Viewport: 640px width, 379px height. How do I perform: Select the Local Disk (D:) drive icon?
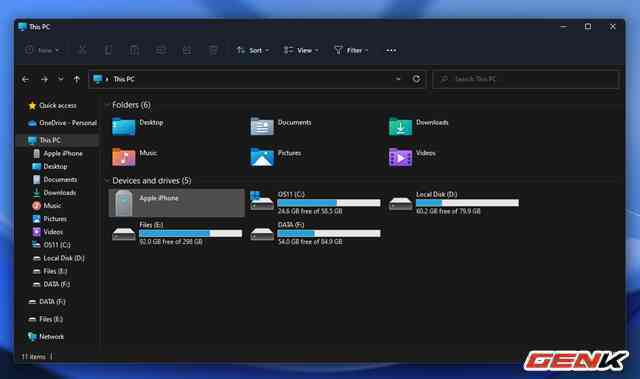400,203
